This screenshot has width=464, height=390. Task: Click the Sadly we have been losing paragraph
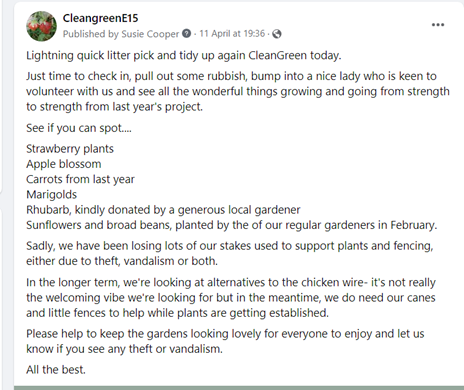pyautogui.click(x=230, y=253)
